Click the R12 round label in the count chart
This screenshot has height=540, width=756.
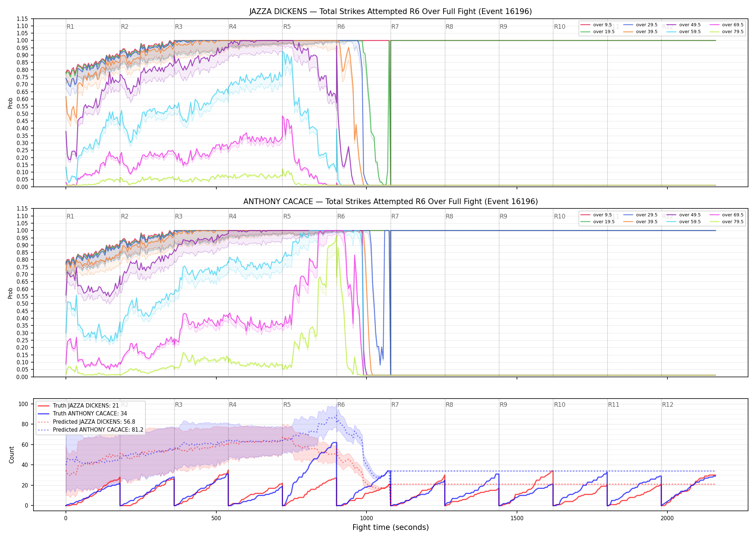point(667,405)
